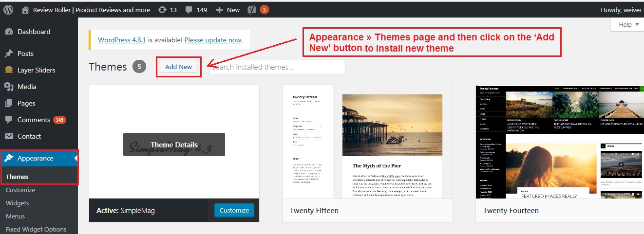Screen dimensions: 644x234
Task: Click the themes count badge showing 5
Action: click(x=139, y=67)
